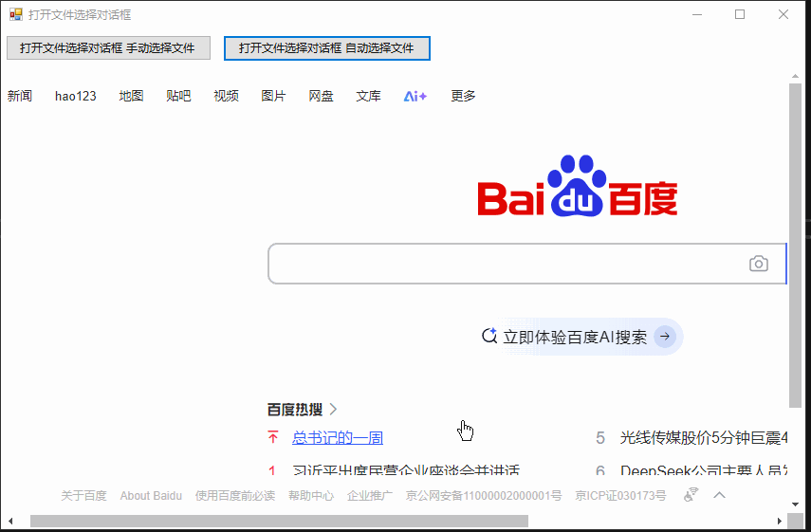Close the 打开文件选择对话框 window

pos(783,14)
